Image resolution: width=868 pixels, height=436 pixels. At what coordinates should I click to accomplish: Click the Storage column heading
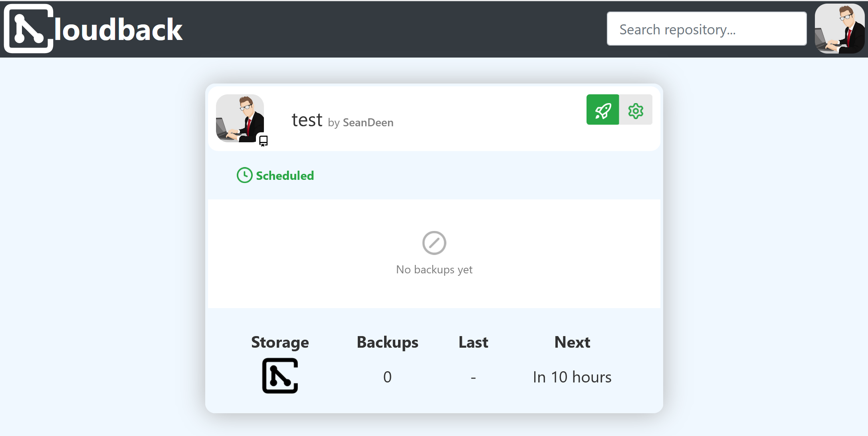(x=280, y=342)
